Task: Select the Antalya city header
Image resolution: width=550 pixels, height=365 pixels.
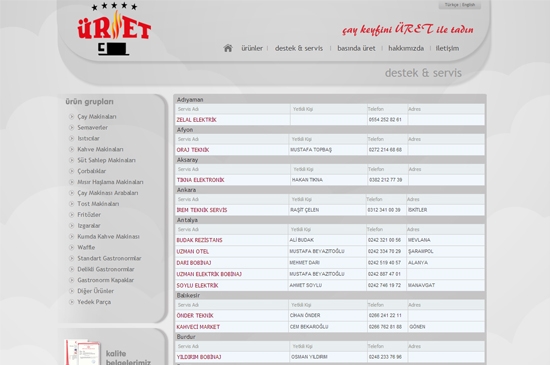Action: [187, 220]
